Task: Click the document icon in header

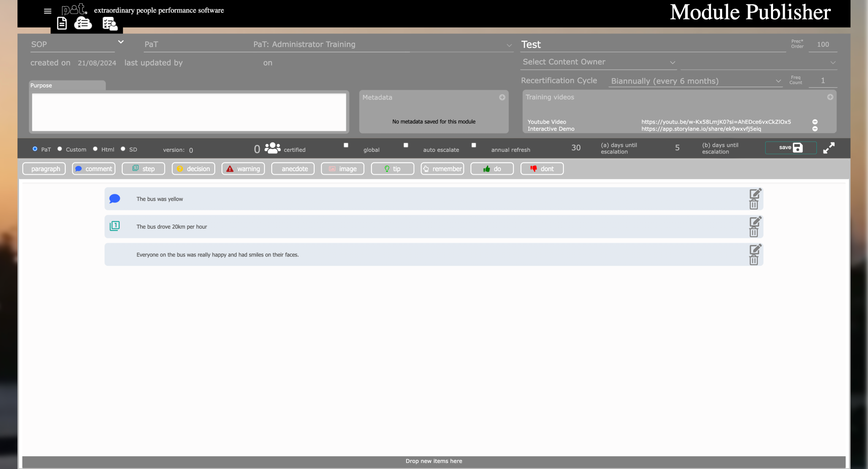Action: [x=62, y=24]
